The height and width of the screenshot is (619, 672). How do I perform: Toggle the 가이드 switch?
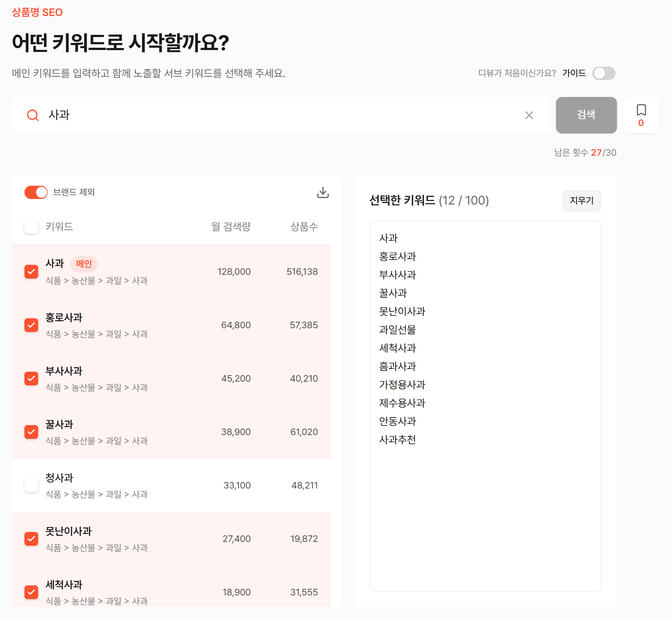click(x=604, y=73)
